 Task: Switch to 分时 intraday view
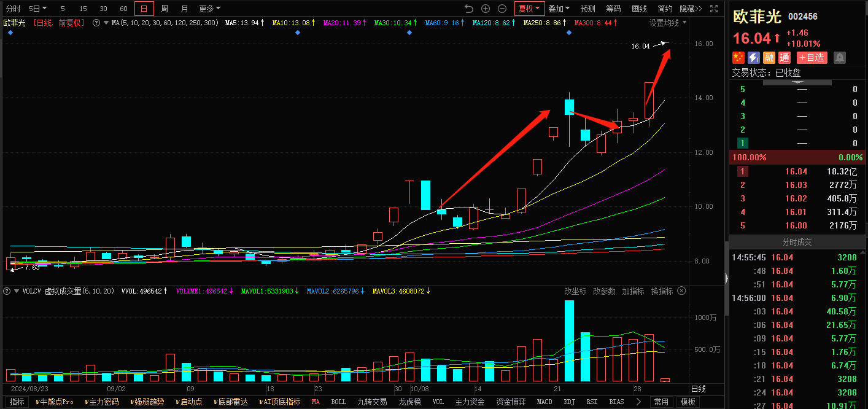(x=13, y=9)
